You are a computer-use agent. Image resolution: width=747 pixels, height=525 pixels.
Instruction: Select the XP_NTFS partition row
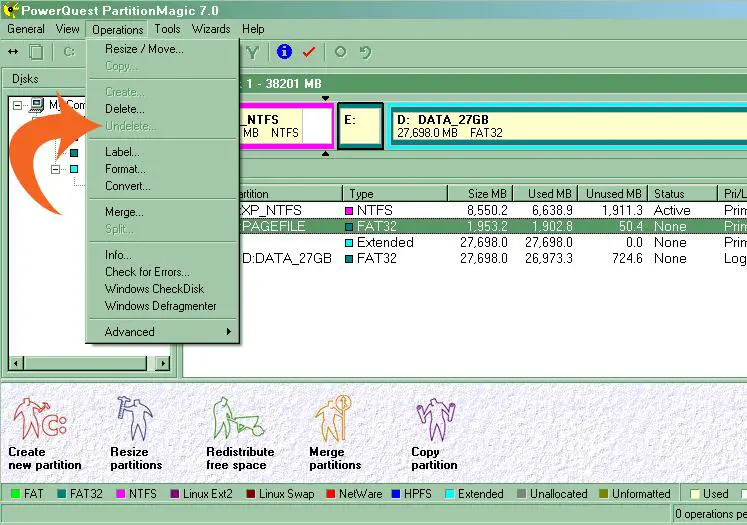[492, 210]
